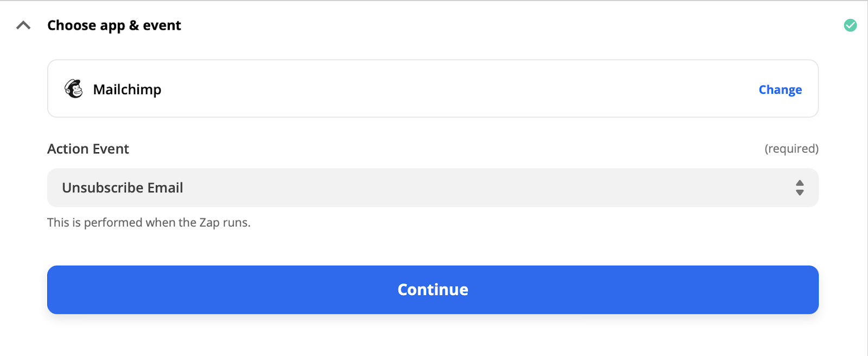
Task: Click the downward triangle in the event selector
Action: [799, 192]
